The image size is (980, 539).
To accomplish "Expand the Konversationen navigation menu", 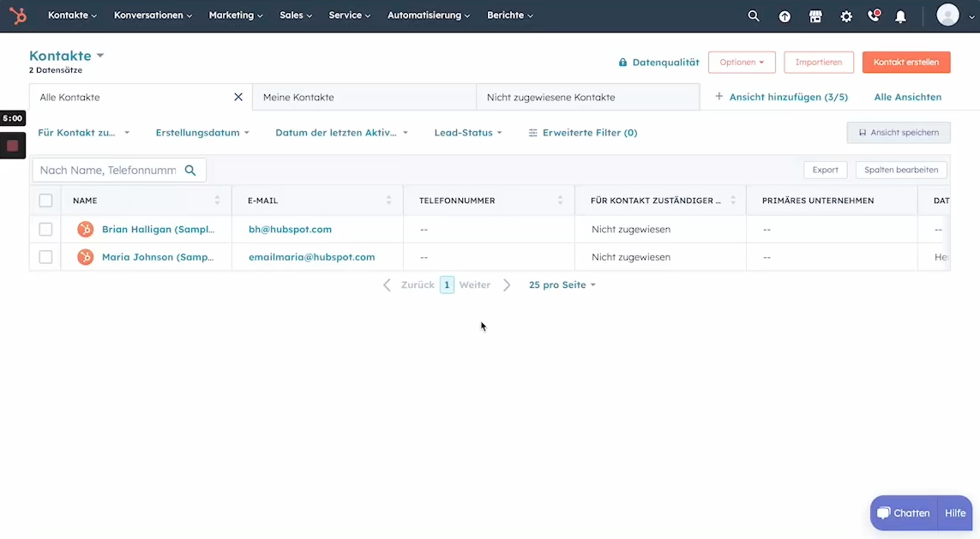I will 153,15.
